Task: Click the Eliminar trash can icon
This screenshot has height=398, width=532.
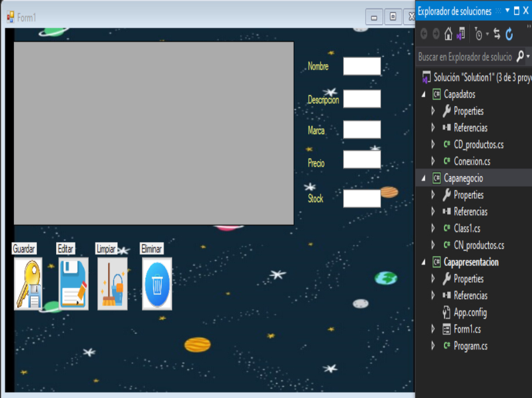Action: click(x=157, y=283)
